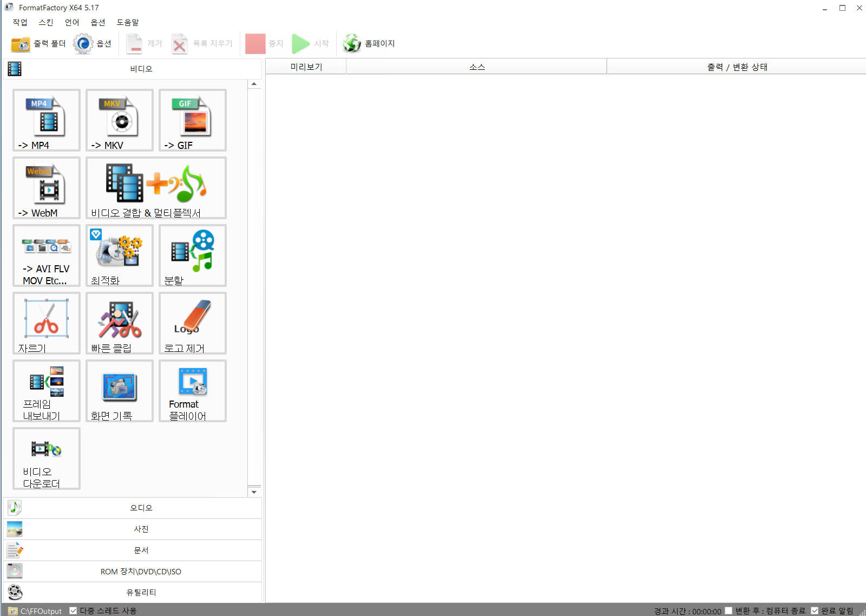Open the 빠른 클립 fast clip tool
Viewport: 866px width, 616px height.
pyautogui.click(x=120, y=323)
